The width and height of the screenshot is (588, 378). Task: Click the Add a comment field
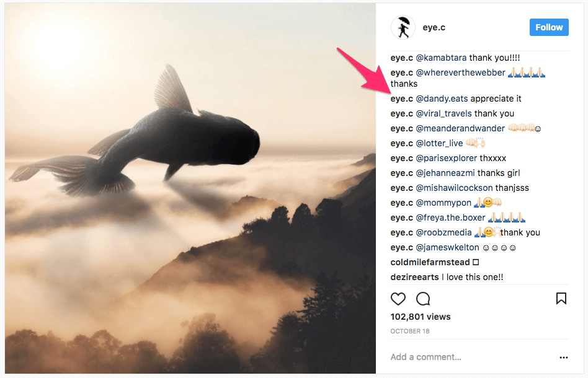coord(425,357)
